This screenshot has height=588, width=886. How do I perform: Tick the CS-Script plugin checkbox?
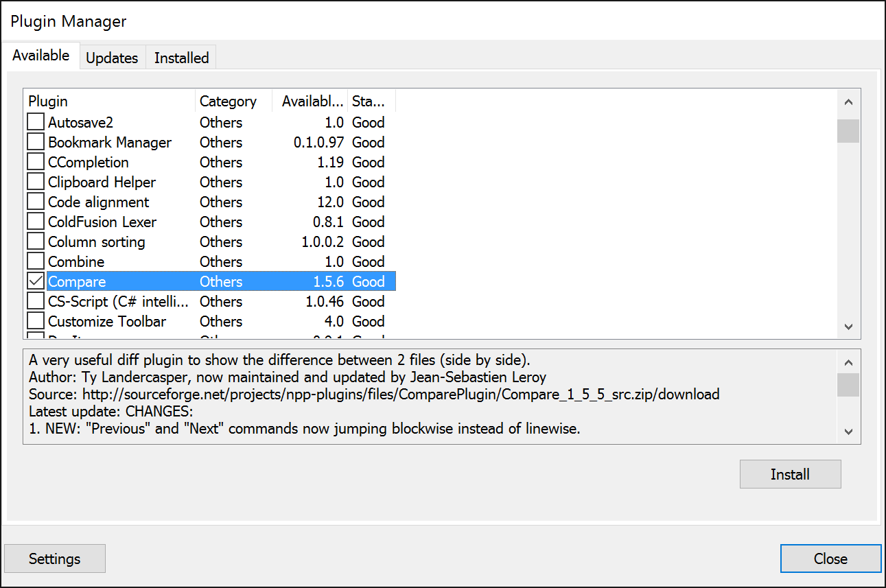pos(36,301)
